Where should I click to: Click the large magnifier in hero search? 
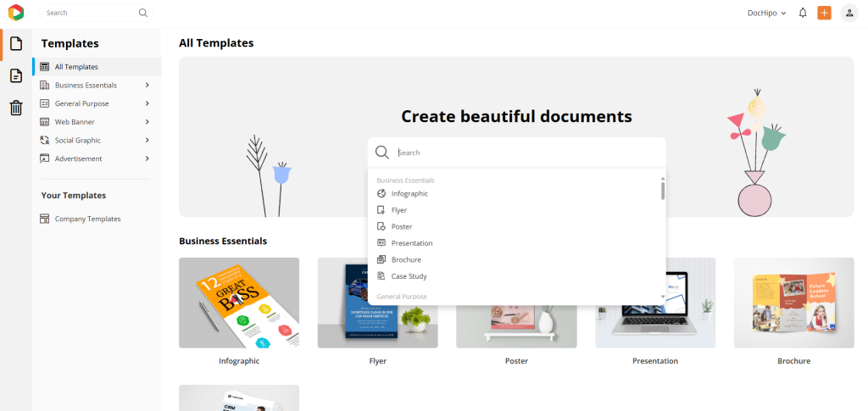382,153
